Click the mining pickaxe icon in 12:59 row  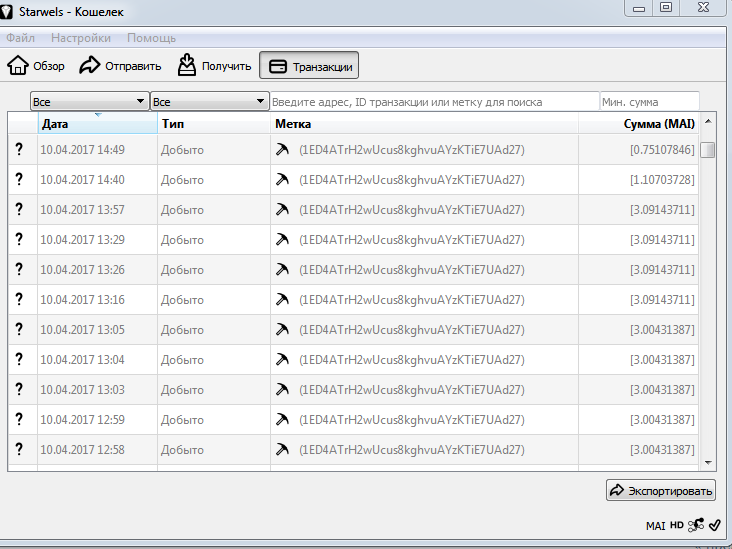[x=282, y=419]
